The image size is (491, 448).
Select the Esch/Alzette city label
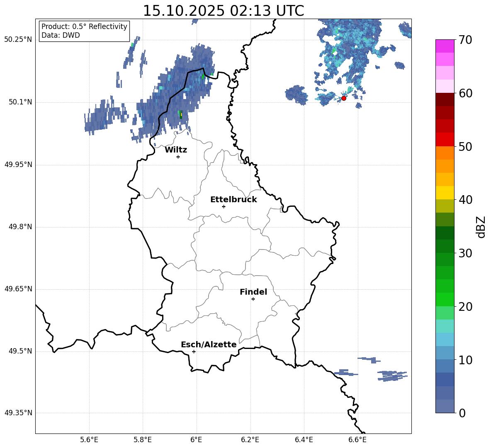[209, 344]
